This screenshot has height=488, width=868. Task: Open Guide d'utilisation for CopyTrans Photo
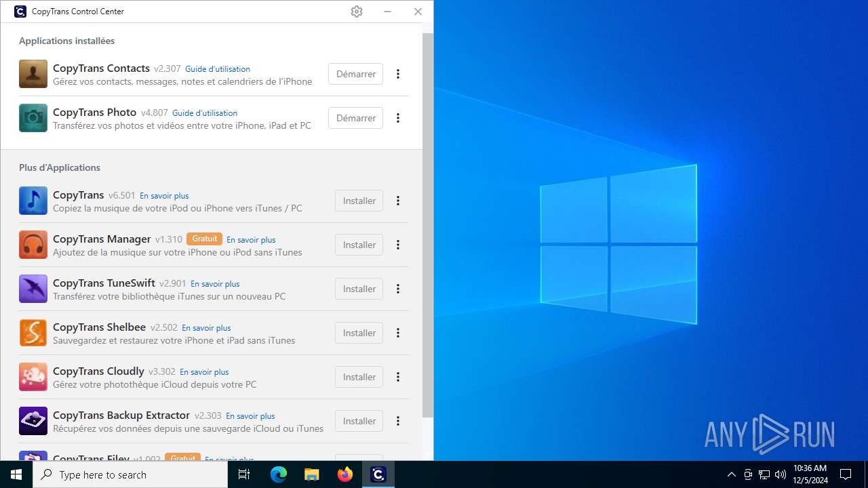(205, 113)
